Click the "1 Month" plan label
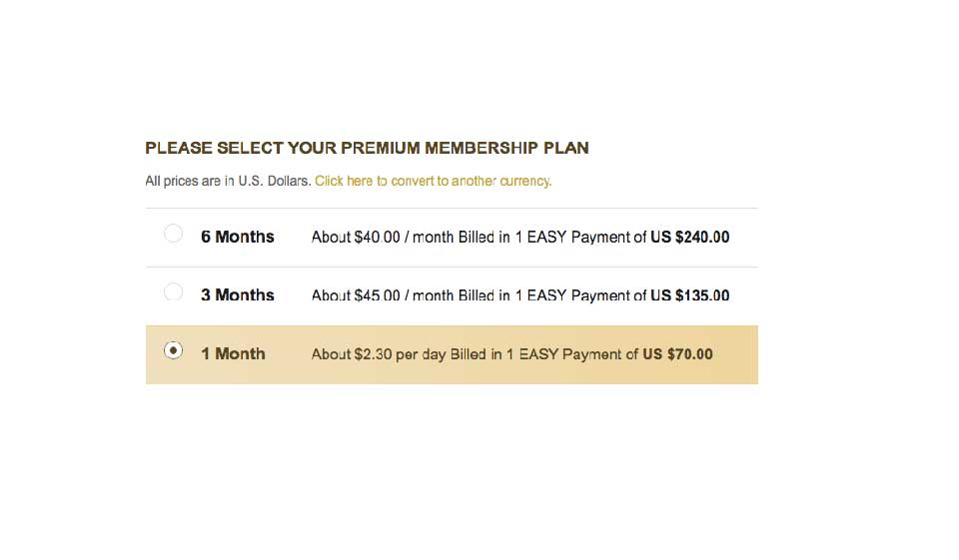 pos(233,354)
